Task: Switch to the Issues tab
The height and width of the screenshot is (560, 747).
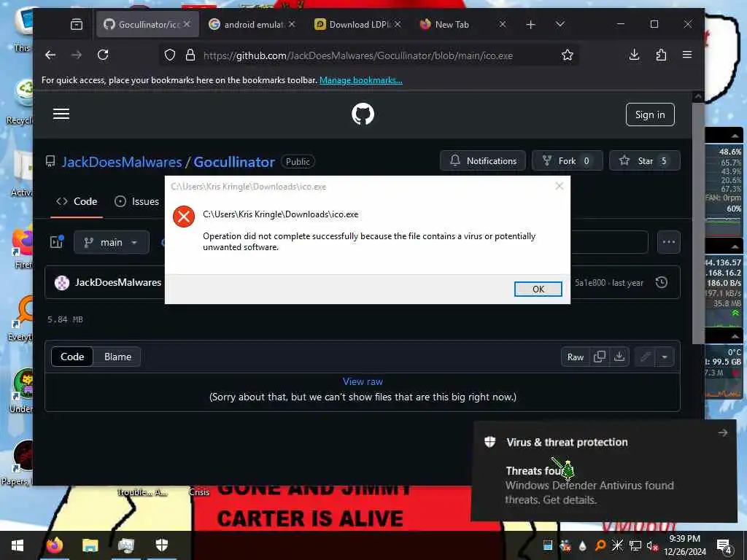Action: coord(137,201)
